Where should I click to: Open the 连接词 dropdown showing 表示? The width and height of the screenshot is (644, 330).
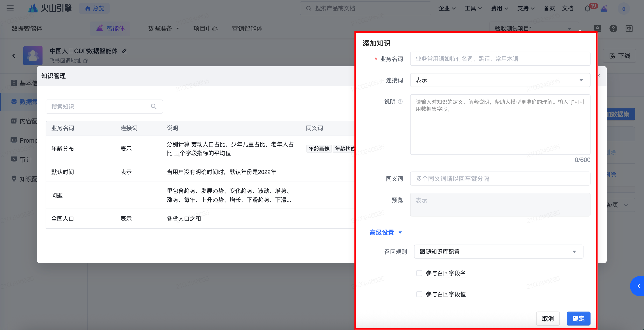click(x=500, y=80)
